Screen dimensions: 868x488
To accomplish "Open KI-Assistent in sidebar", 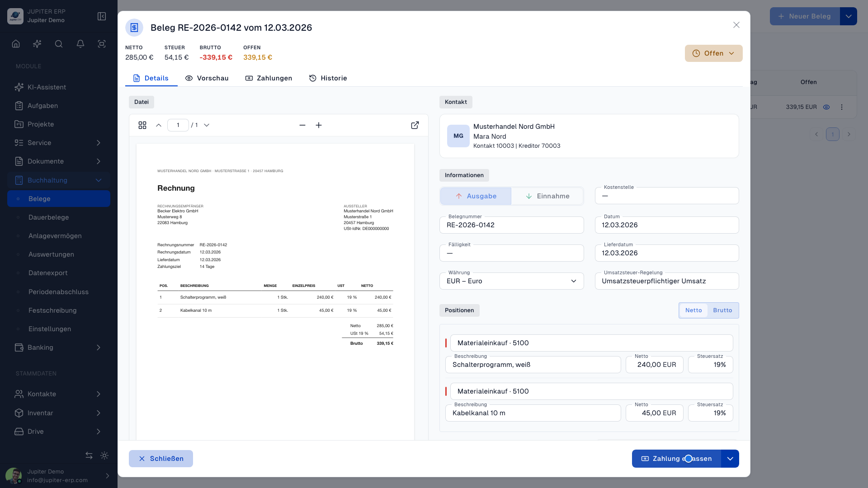I will [x=58, y=87].
